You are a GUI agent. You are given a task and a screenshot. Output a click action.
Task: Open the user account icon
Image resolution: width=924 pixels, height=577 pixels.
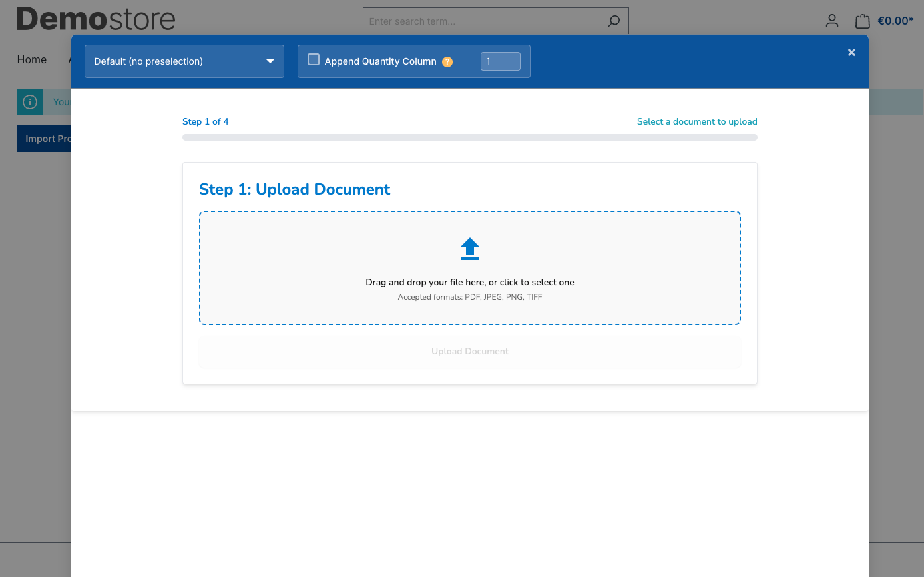(831, 21)
